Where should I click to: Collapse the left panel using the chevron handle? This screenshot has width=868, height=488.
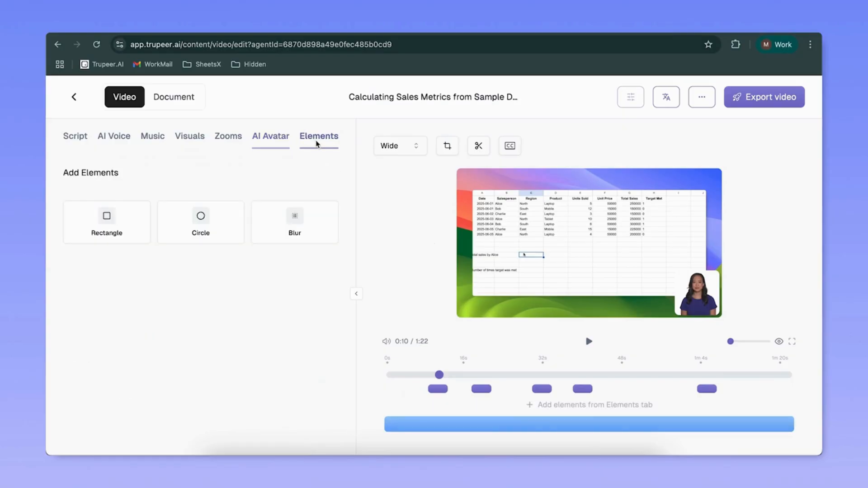[x=356, y=293]
